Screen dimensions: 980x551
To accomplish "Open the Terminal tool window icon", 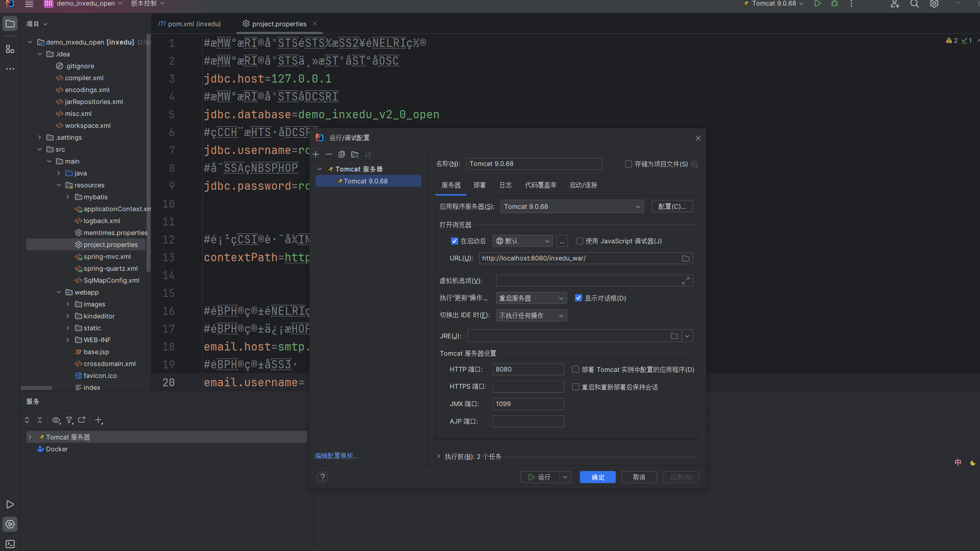I will (10, 544).
